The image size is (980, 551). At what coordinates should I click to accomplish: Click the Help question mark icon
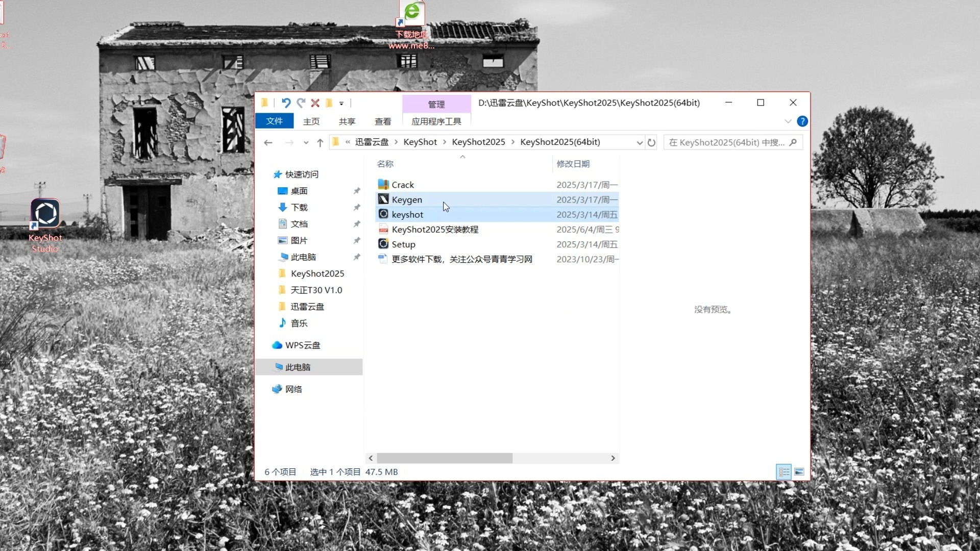802,121
